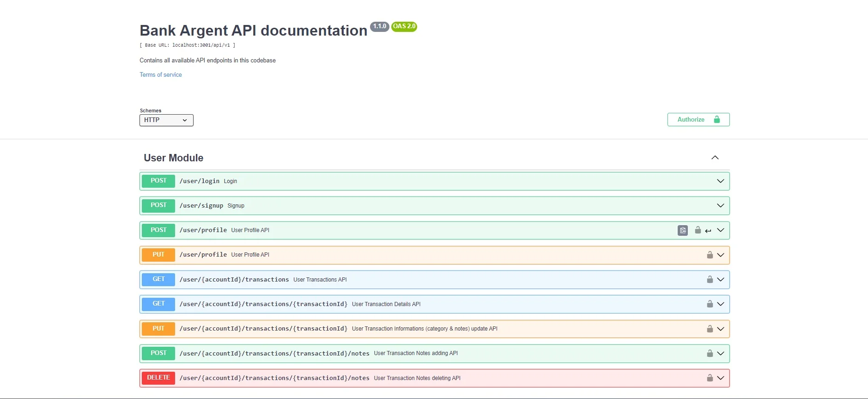Click the Authorize button

coord(698,119)
